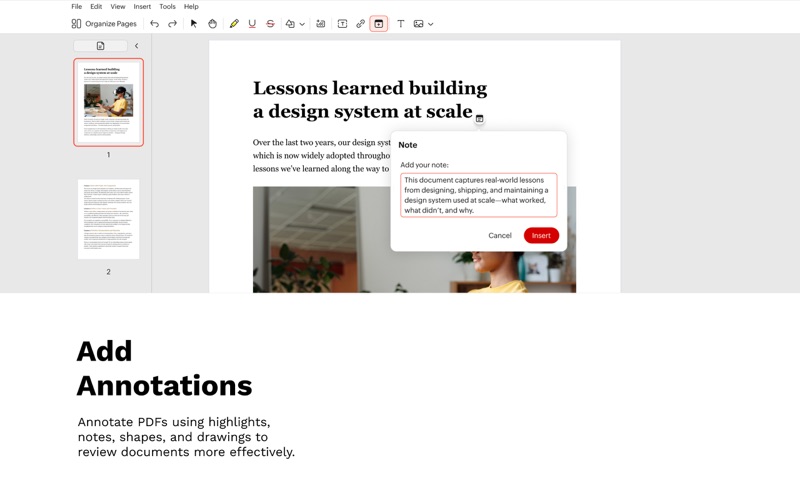
Task: Open the View menu
Action: 118,7
